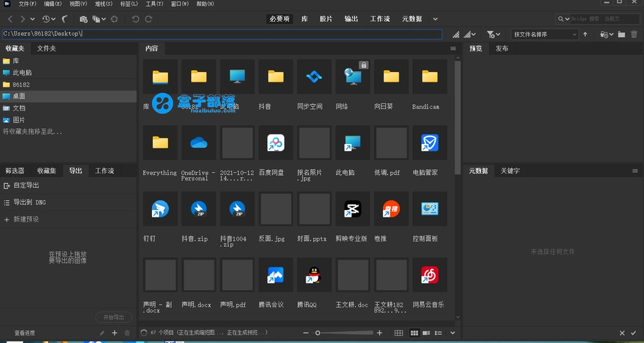Click 自定导出 in the export panel
The height and width of the screenshot is (343, 644).
tap(26, 186)
